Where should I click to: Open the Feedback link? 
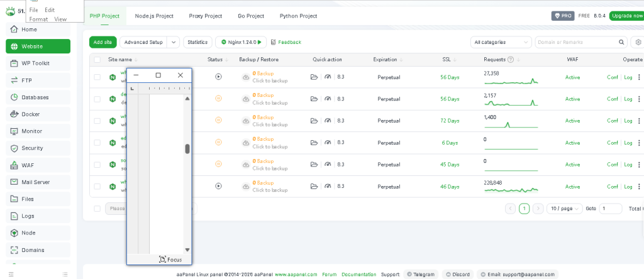click(286, 42)
